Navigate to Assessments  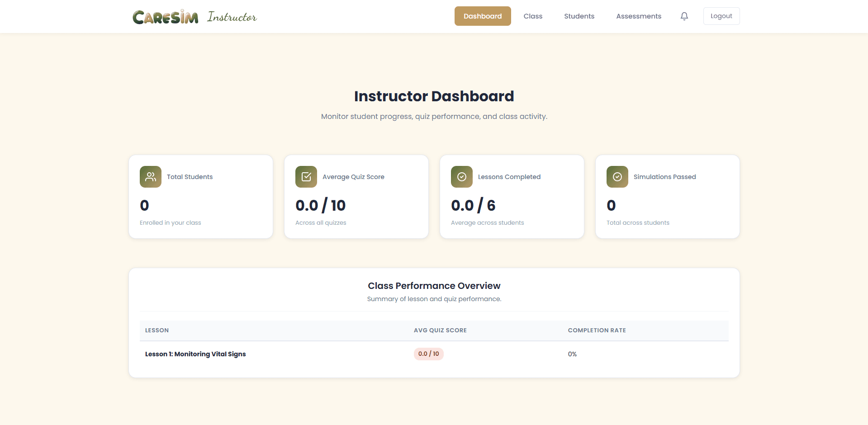tap(638, 16)
